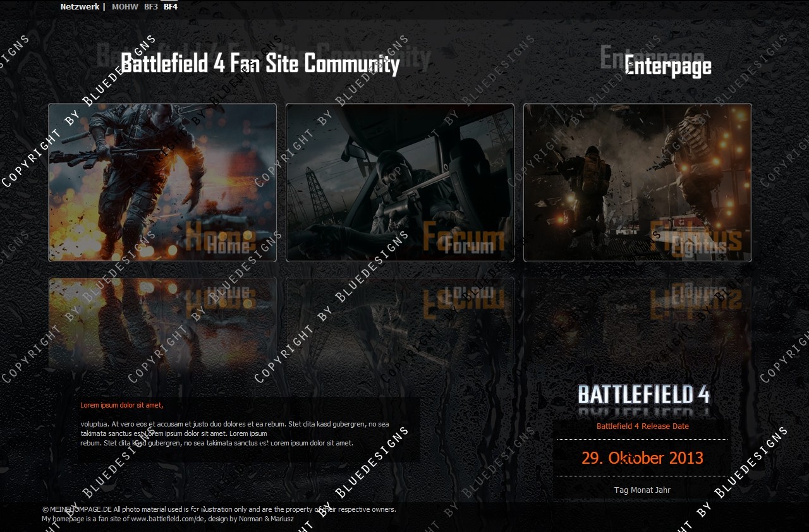Open the Fightus tile
Image resolution: width=809 pixels, height=532 pixels.
tap(638, 183)
